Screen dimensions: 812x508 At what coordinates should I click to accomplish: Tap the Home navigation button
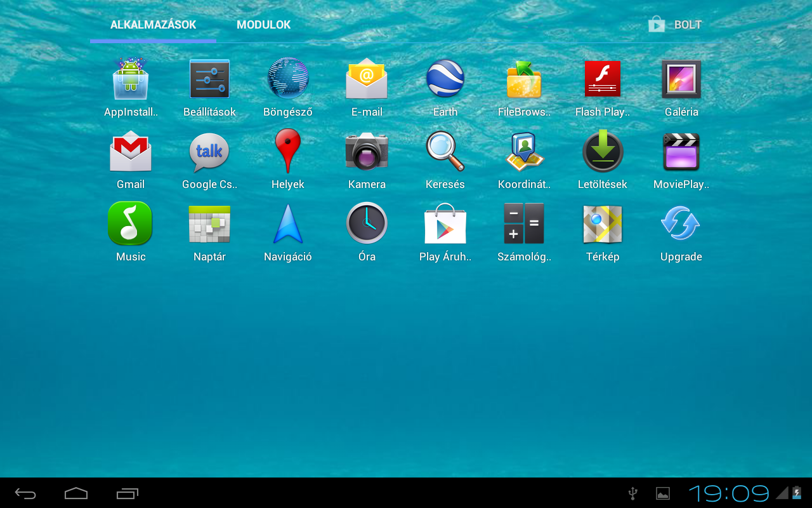76,493
